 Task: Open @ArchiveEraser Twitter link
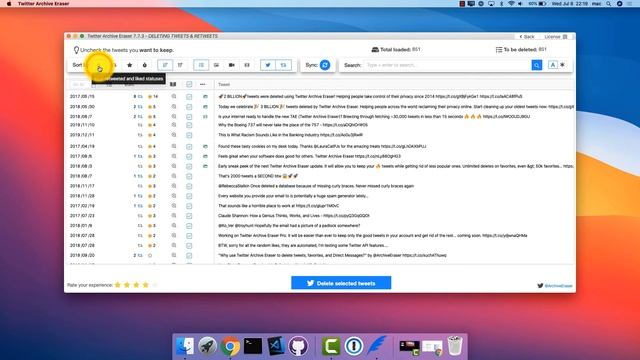point(555,286)
